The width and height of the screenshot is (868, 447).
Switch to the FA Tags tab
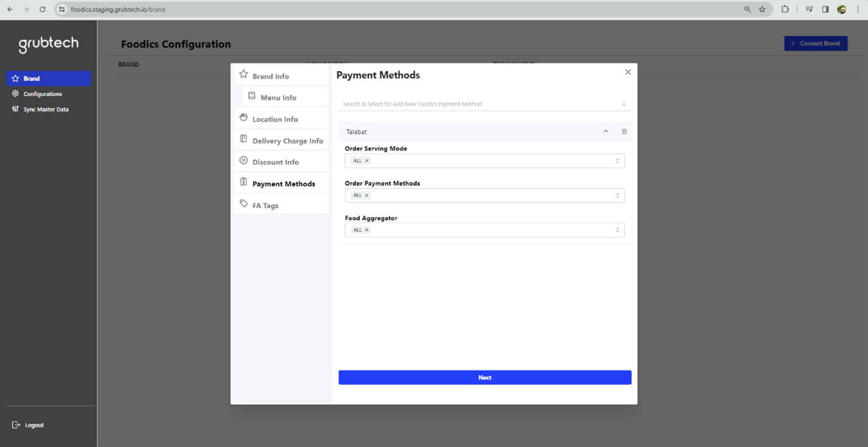click(265, 206)
